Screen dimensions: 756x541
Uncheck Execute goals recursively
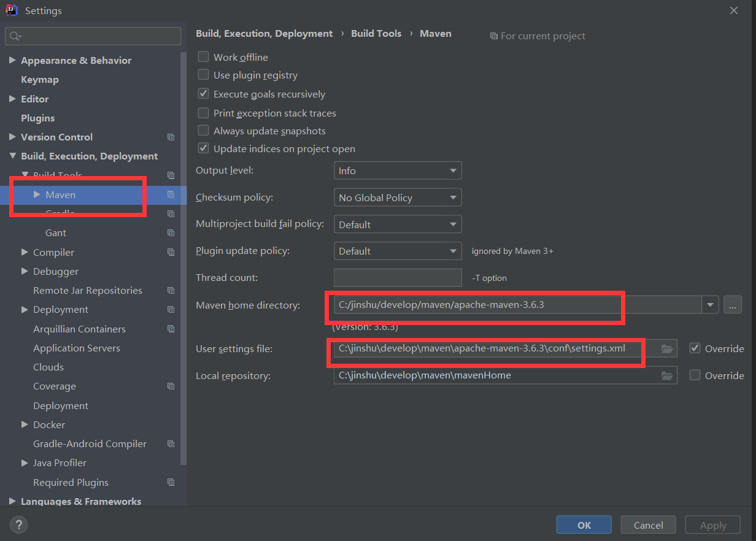203,94
